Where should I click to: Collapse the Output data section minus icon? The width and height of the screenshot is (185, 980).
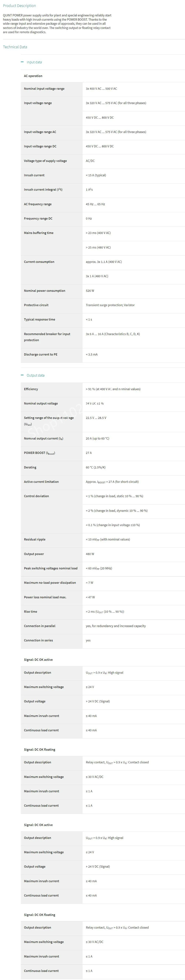(22, 375)
